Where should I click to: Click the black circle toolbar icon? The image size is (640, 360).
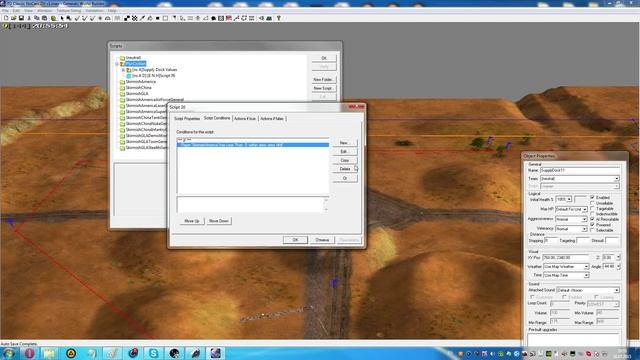point(213,18)
